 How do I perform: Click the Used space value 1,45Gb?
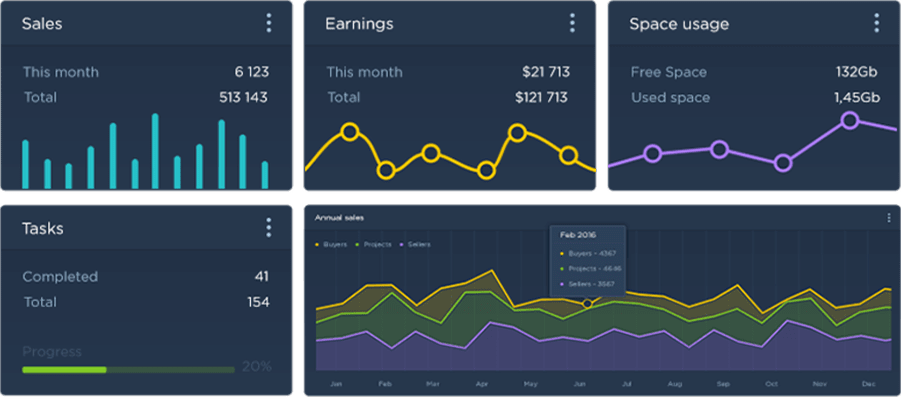857,98
